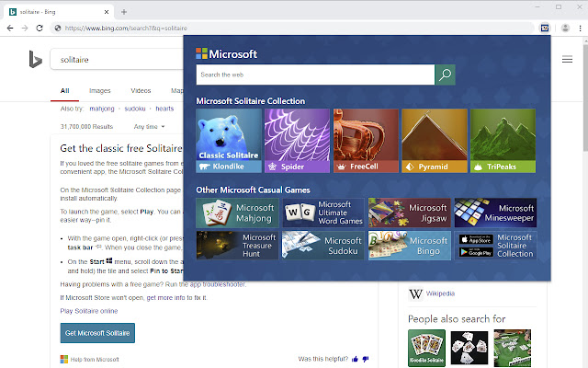Click the thumbs down feedback icon

(366, 360)
